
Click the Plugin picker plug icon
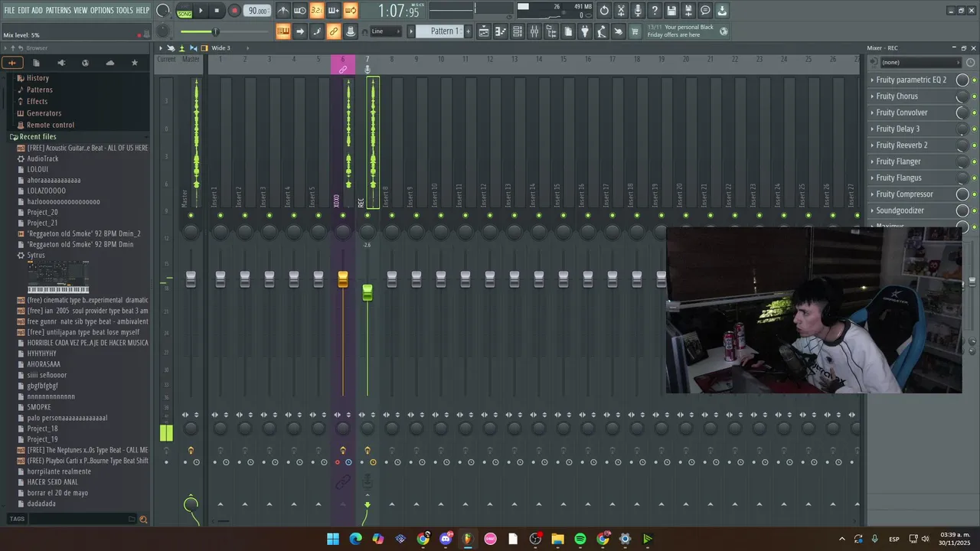pos(584,31)
